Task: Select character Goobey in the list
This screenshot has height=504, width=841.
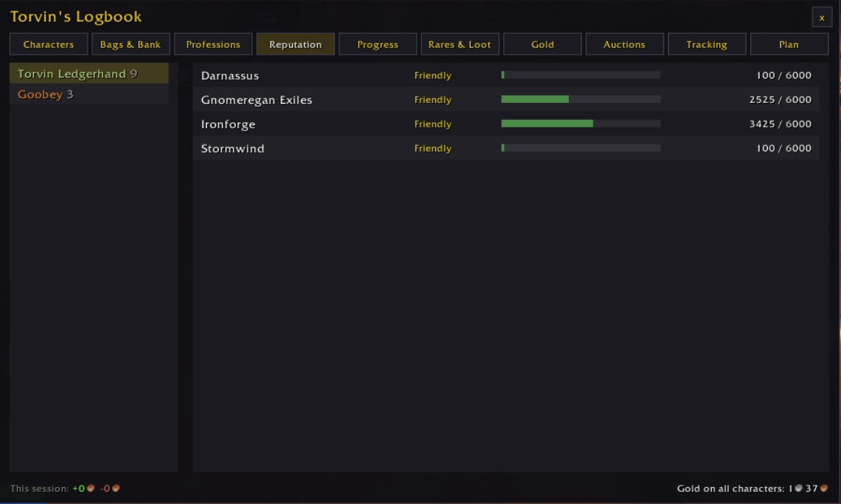Action: click(x=89, y=94)
